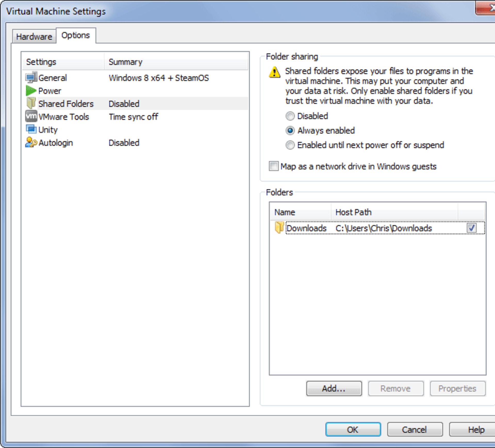Click the green Power play icon
This screenshot has width=495, height=448.
point(31,91)
